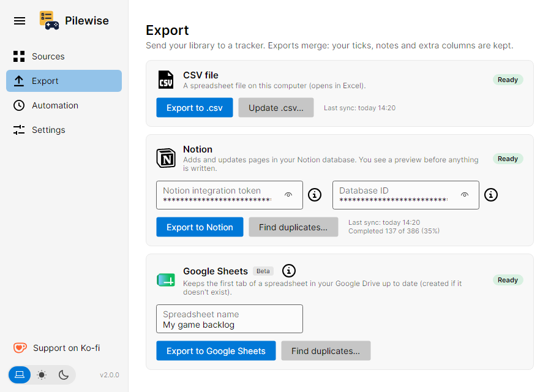The width and height of the screenshot is (551, 392).
Task: Open Support on Ko-fi link
Action: [x=57, y=348]
